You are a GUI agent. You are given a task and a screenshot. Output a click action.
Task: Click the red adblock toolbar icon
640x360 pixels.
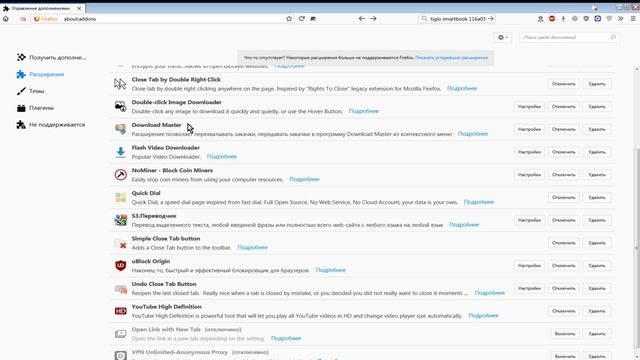[x=552, y=19]
